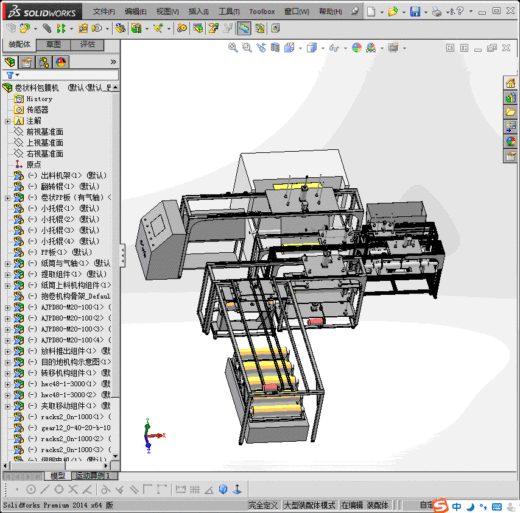This screenshot has width=520, height=513.
Task: Switch to the 草图 sketch tab
Action: 54,44
